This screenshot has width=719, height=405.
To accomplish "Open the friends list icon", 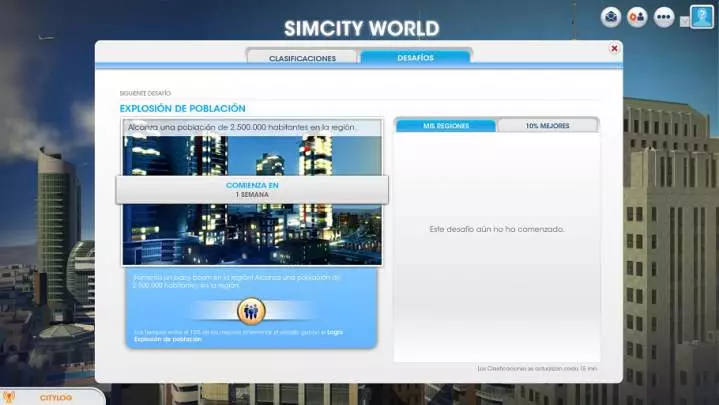I will pos(637,17).
